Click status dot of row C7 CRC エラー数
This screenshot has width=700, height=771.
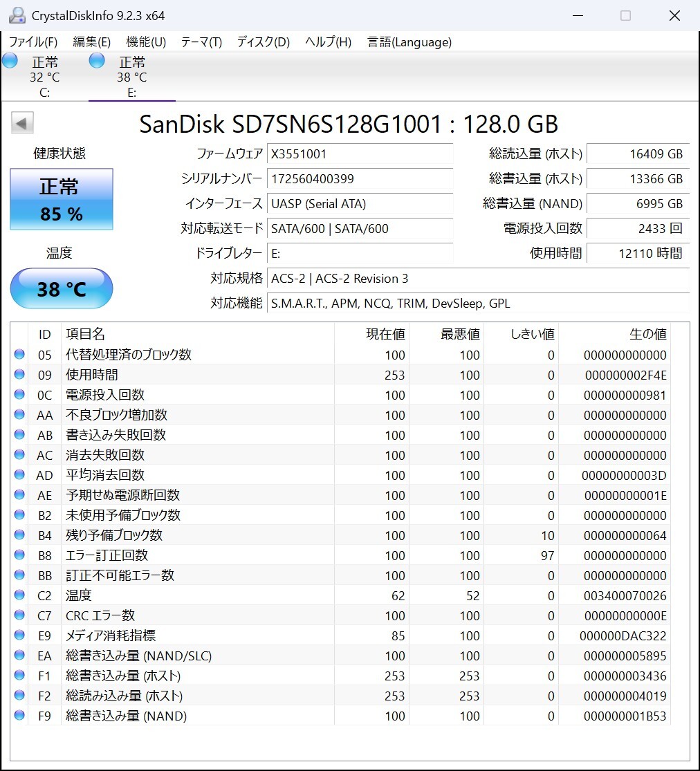(19, 615)
